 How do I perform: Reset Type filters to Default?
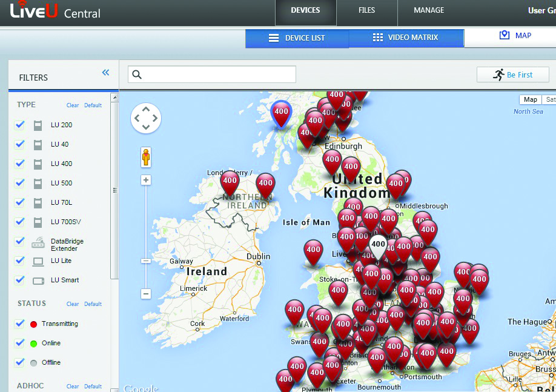tap(93, 105)
